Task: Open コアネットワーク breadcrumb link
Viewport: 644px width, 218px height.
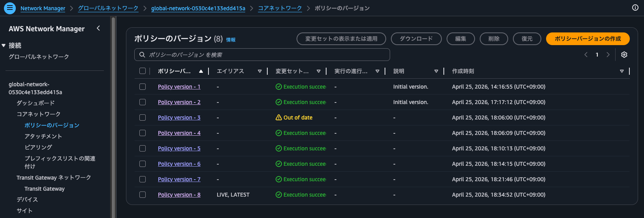Action: (x=280, y=8)
